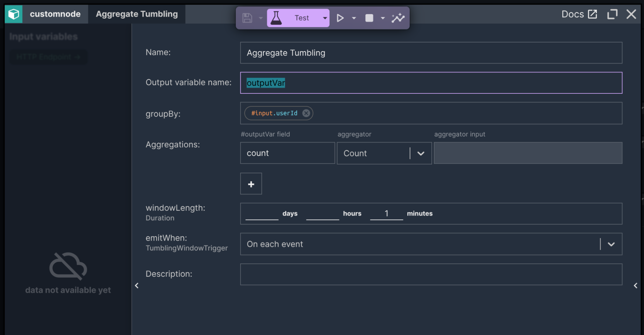Image resolution: width=644 pixels, height=335 pixels.
Task: Open Docs external link
Action: click(x=579, y=14)
